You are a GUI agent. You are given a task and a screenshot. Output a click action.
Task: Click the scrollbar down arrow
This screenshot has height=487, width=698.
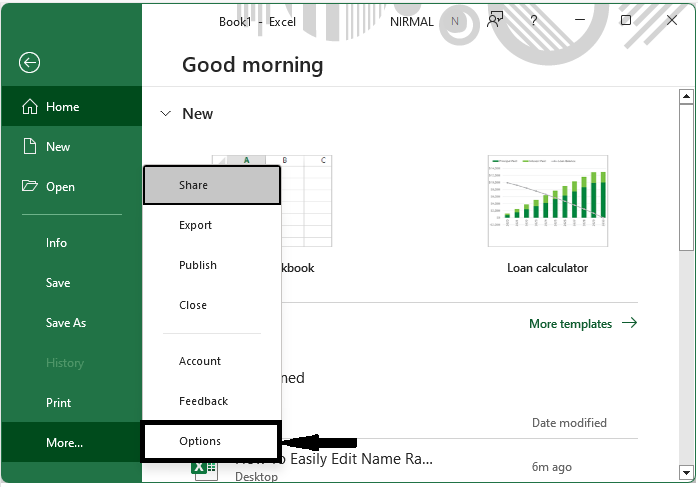686,472
